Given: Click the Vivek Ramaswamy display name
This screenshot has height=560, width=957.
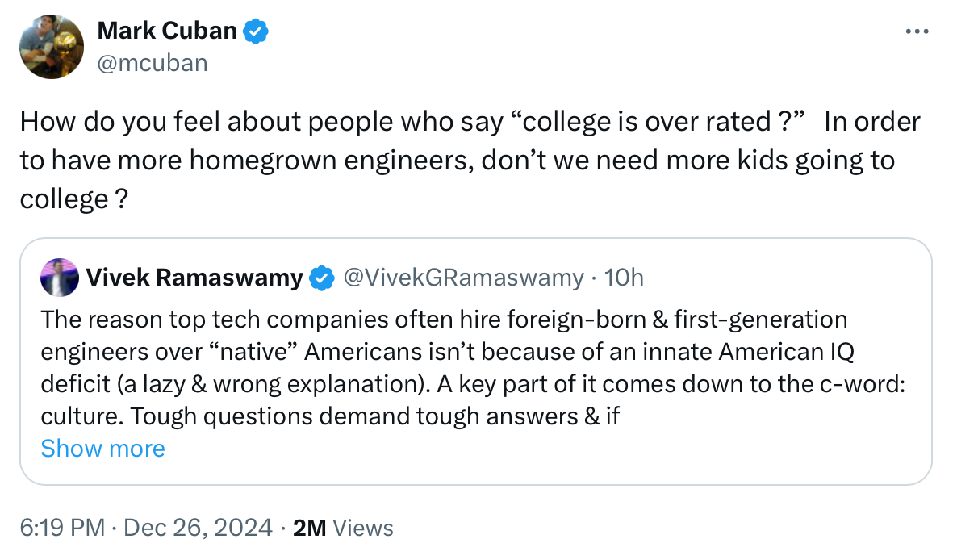Looking at the screenshot, I should tap(194, 278).
